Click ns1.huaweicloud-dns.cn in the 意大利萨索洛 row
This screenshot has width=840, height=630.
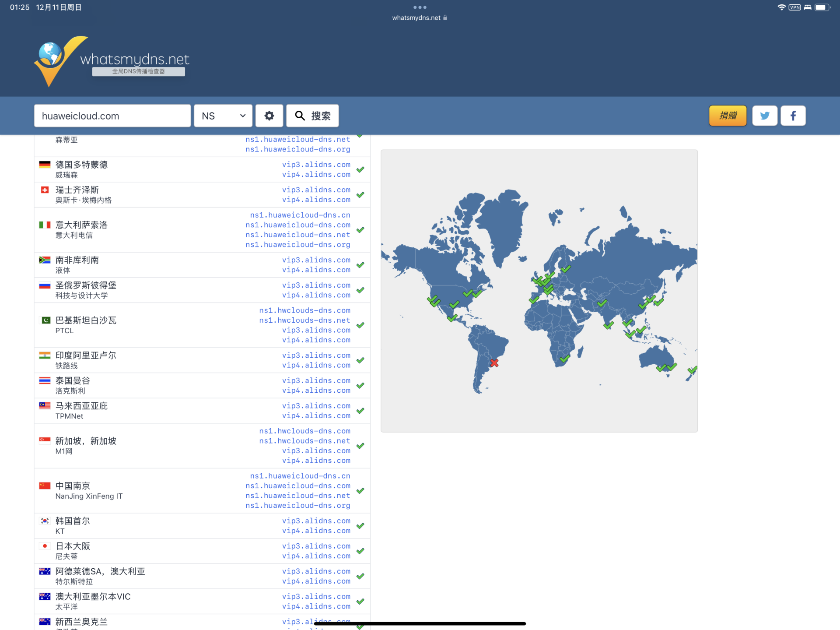(x=300, y=215)
